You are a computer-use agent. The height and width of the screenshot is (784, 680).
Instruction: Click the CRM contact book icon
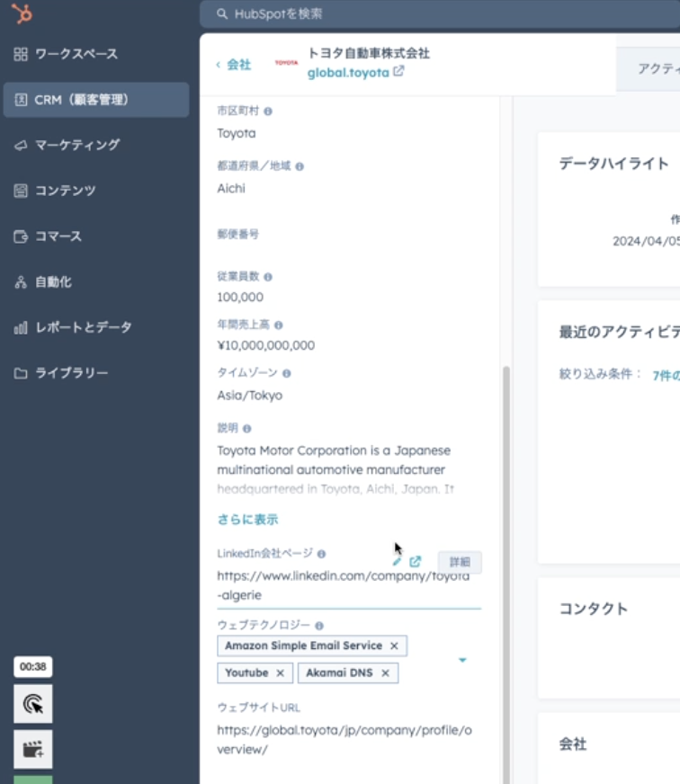(x=21, y=100)
